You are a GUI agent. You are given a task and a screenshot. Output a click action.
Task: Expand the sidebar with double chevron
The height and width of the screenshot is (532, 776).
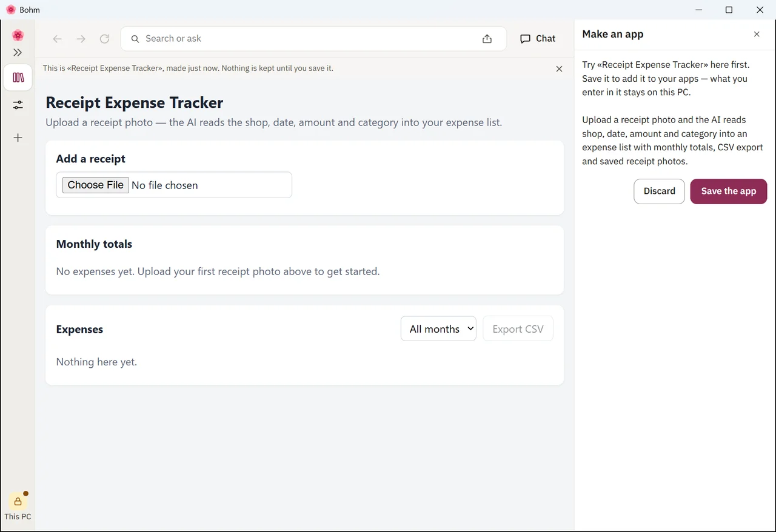pos(18,53)
